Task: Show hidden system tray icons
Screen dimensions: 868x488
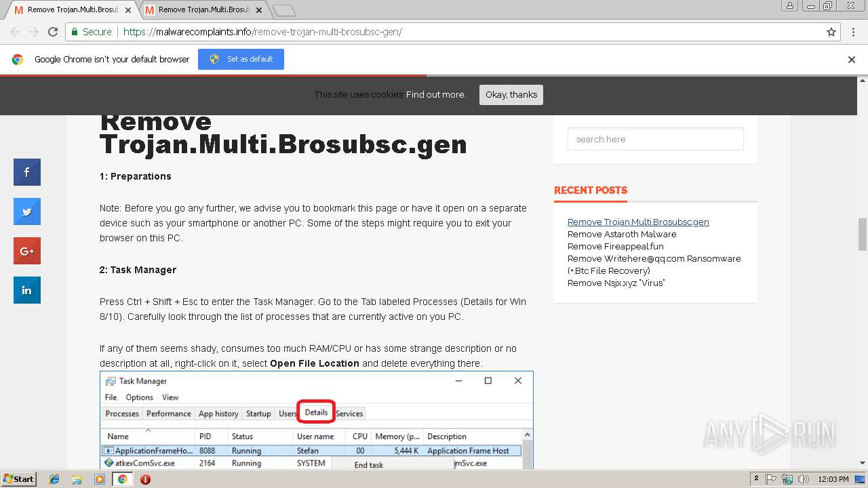Action: [x=756, y=479]
